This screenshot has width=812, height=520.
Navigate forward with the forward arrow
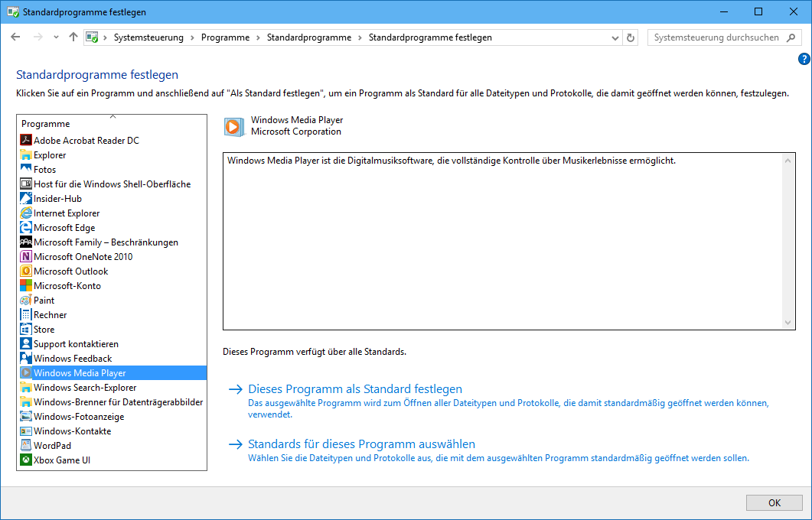tap(38, 37)
